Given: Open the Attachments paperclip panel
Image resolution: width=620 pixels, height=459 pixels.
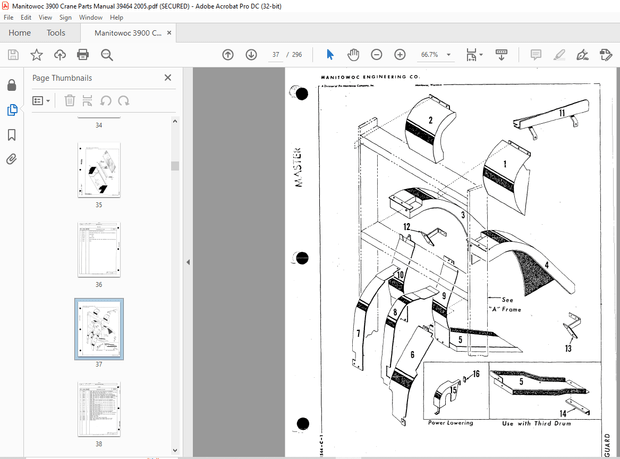Looking at the screenshot, I should click(x=11, y=159).
